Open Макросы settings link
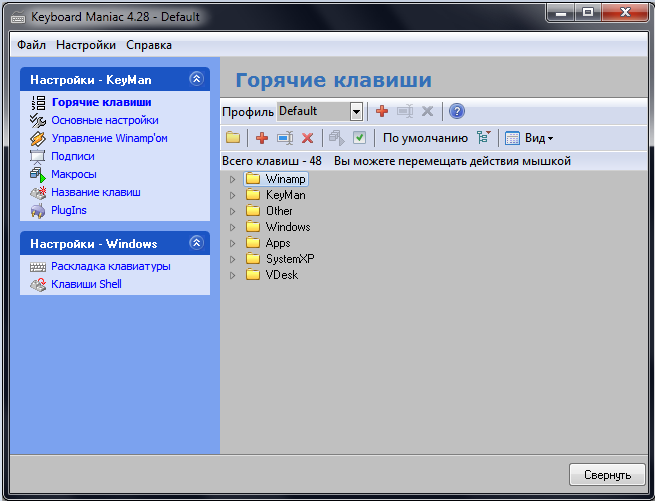Image resolution: width=655 pixels, height=501 pixels. 74,174
